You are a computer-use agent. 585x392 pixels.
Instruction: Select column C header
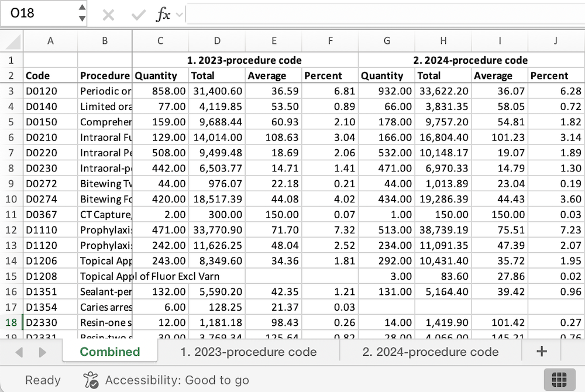pyautogui.click(x=160, y=40)
